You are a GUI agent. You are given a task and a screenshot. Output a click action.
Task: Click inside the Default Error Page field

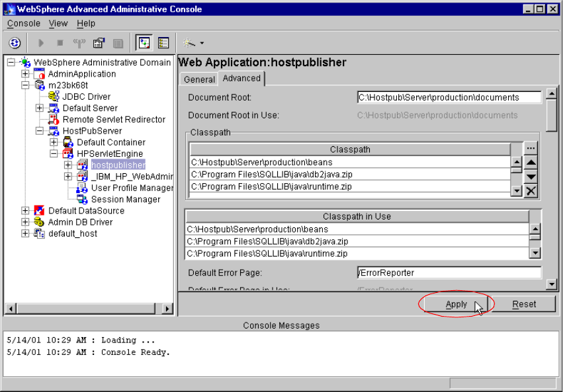450,272
